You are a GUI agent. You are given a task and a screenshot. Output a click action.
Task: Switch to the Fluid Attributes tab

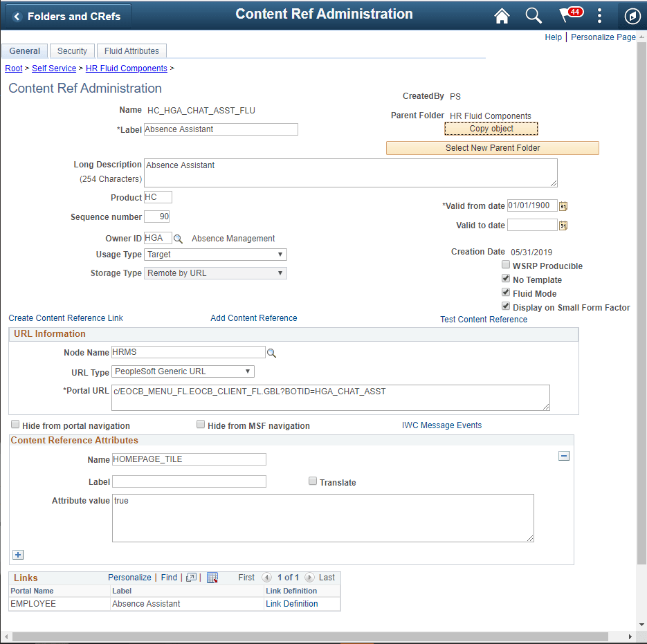coord(131,50)
